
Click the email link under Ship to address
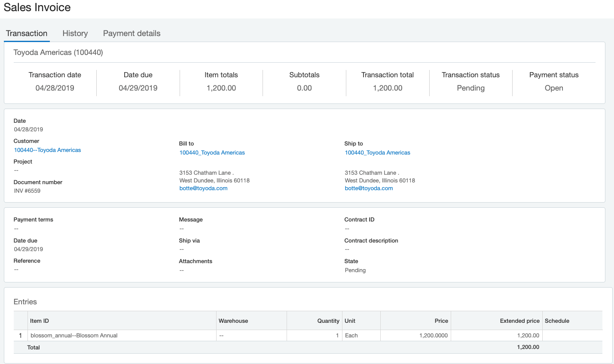pos(369,188)
